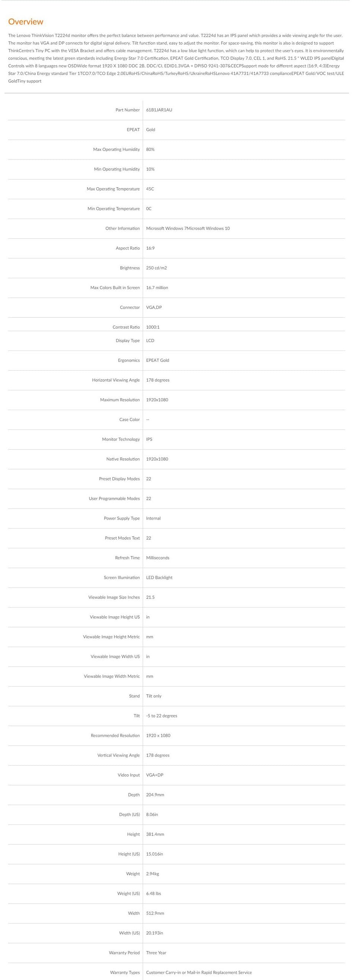Click the Tilt -5 to 22 degrees value
This screenshot has width=352, height=980.
pos(162,716)
